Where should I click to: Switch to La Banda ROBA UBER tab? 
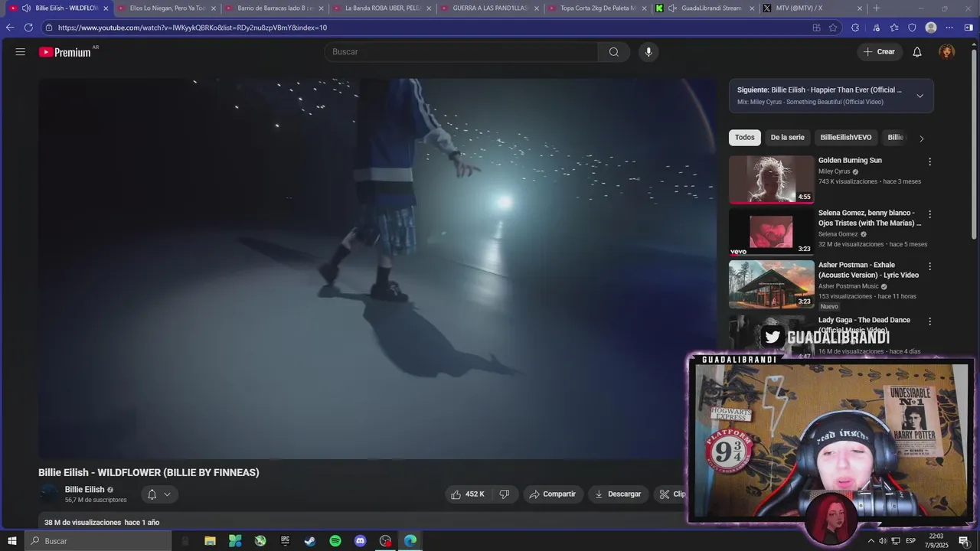click(381, 8)
